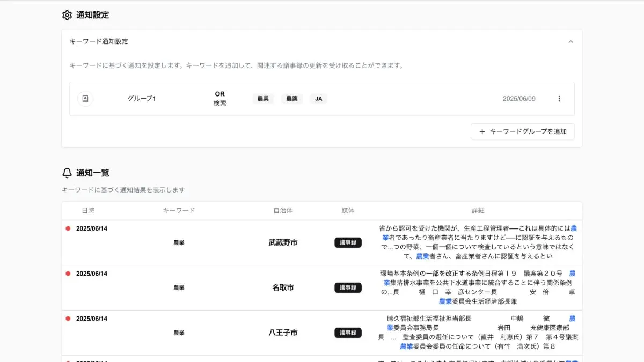Click the plus icon on キーワードグループを追加
Image resolution: width=644 pixels, height=362 pixels.
pyautogui.click(x=482, y=131)
